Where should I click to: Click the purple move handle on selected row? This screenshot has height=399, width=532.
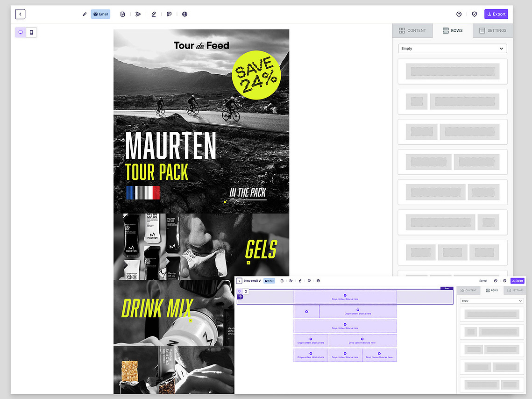(240, 297)
